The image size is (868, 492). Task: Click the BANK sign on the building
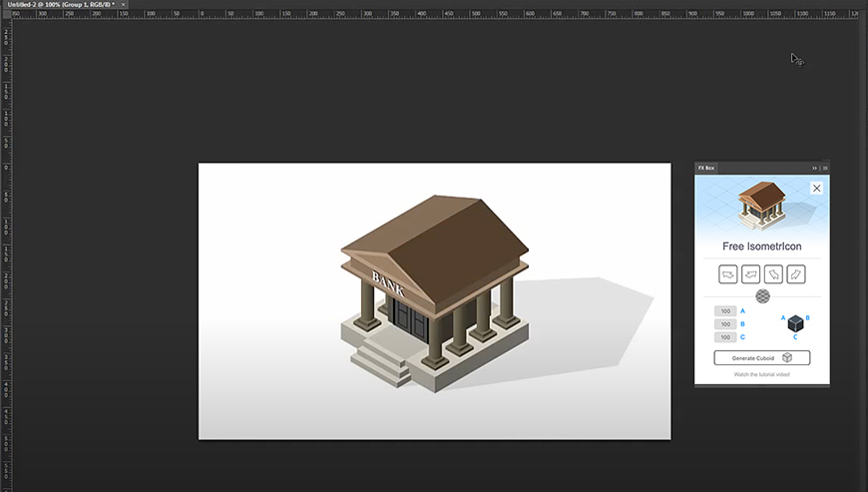(x=388, y=283)
